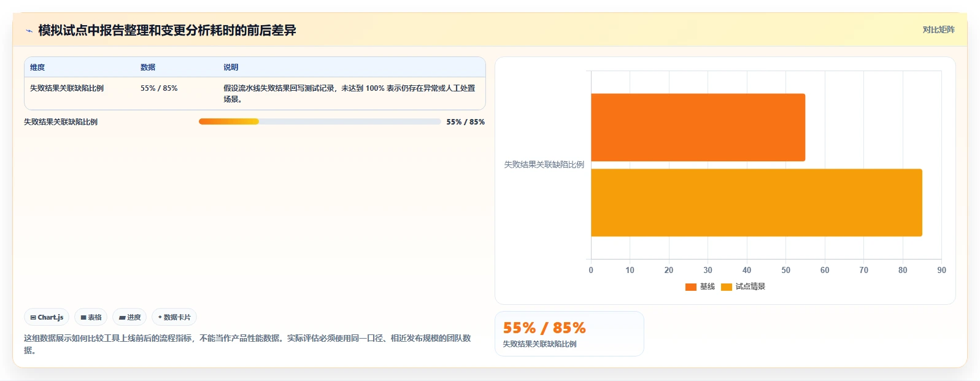Click the 55% / 85% progress value
The width and height of the screenshot is (980, 381).
point(465,122)
